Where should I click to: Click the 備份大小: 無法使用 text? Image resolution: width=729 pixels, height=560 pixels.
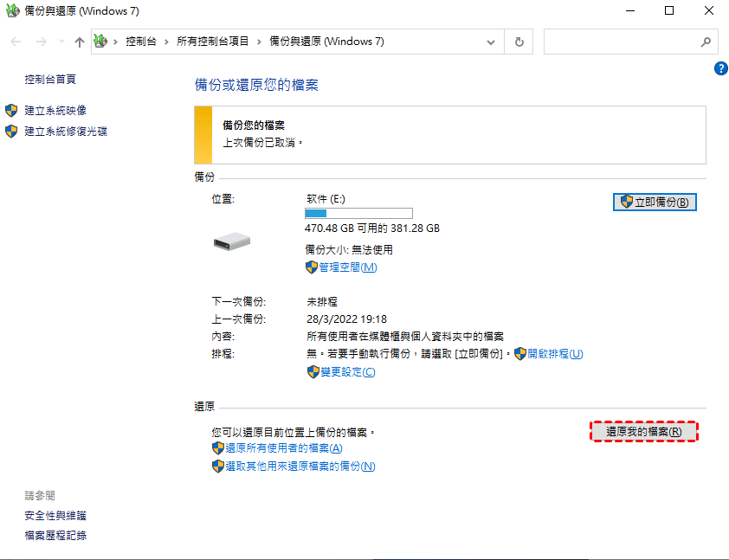click(x=349, y=250)
